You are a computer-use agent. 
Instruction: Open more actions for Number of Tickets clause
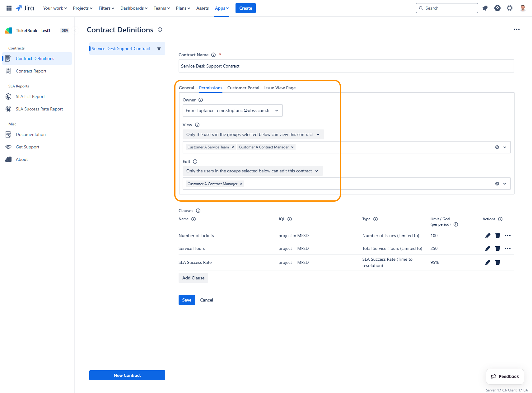[x=507, y=236]
